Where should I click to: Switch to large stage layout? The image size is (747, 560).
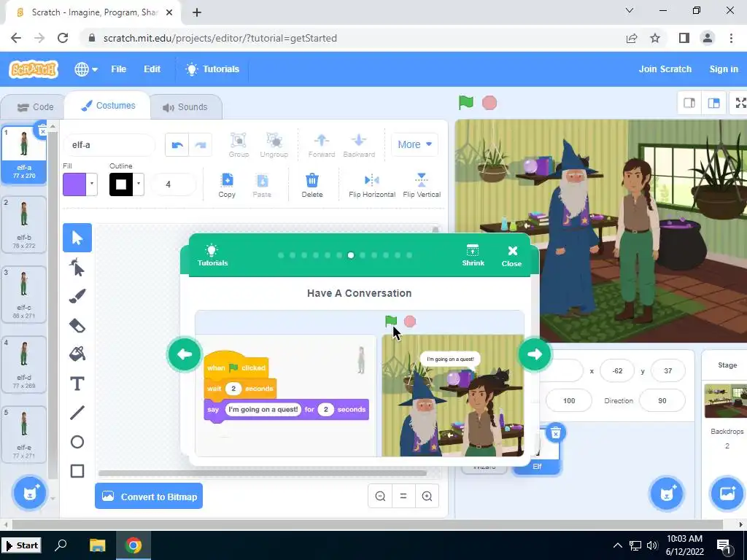coord(713,103)
